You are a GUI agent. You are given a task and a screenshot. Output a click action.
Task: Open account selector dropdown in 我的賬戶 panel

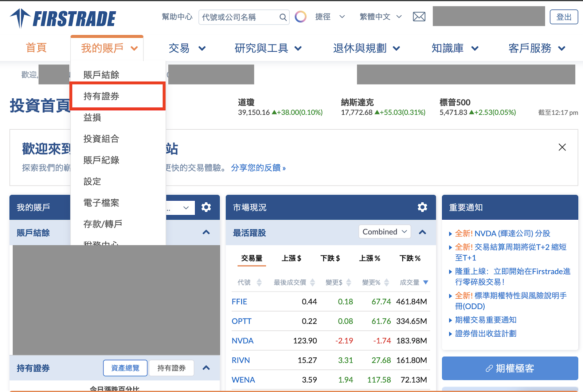[180, 208]
